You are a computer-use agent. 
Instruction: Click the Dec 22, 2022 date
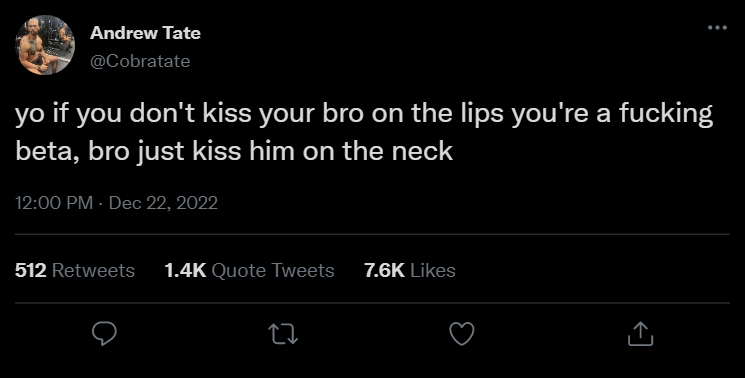pos(163,203)
